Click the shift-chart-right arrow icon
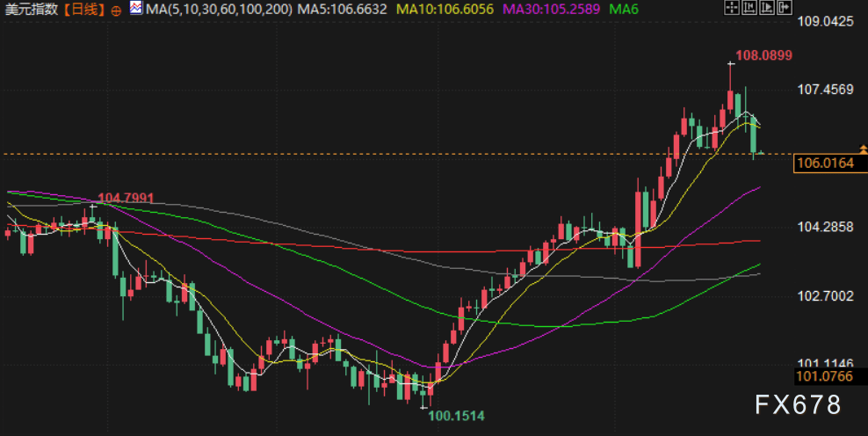The width and height of the screenshot is (868, 436). coord(785,7)
